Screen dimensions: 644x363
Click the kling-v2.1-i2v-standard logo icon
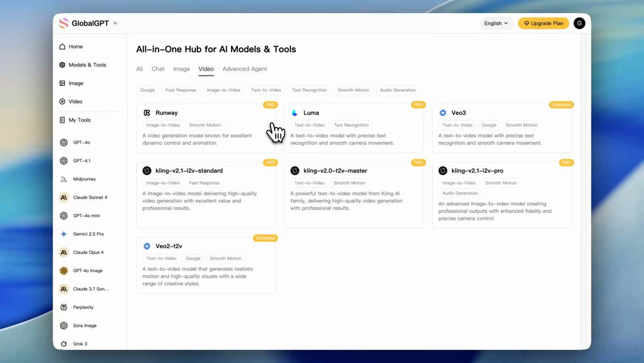[x=147, y=171]
